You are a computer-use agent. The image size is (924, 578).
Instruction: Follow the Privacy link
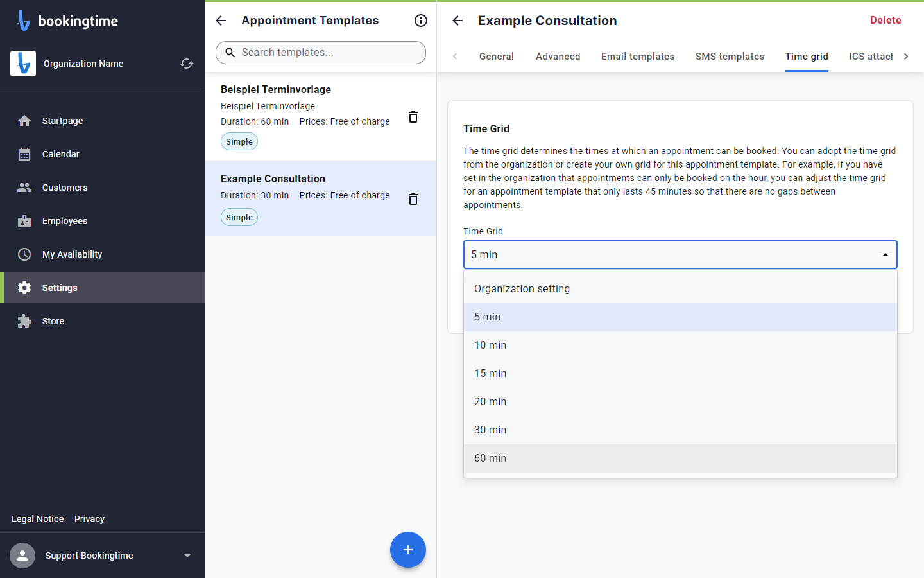point(89,519)
